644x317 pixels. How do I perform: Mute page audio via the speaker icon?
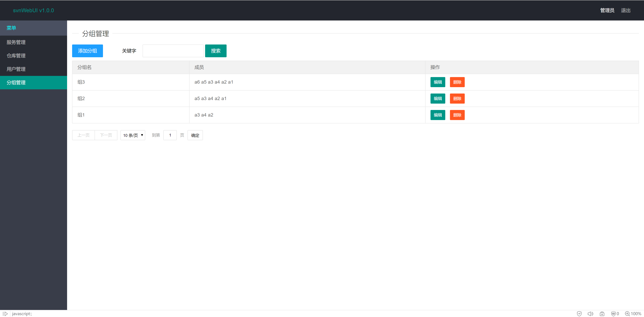click(x=591, y=313)
